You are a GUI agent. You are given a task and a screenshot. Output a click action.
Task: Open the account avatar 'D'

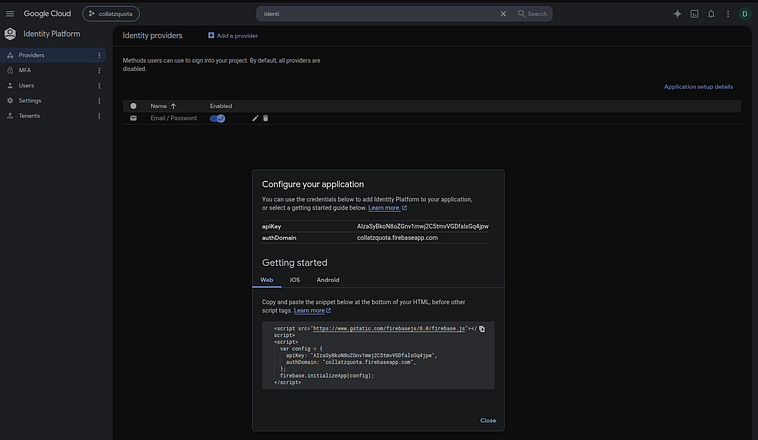click(744, 14)
